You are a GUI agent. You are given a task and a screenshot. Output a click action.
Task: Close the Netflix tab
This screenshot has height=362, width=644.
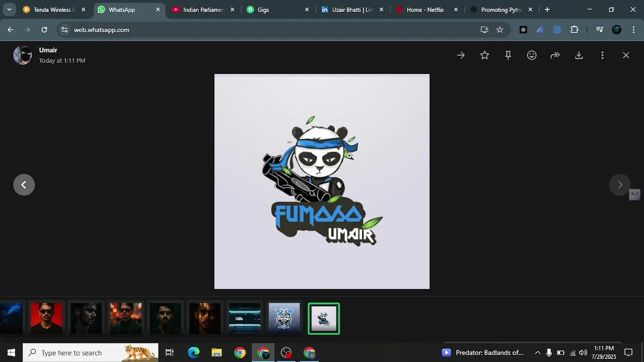pos(456,10)
